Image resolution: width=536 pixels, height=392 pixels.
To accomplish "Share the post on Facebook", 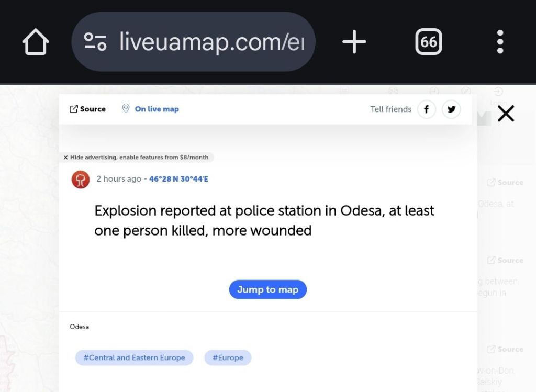I will tap(427, 109).
